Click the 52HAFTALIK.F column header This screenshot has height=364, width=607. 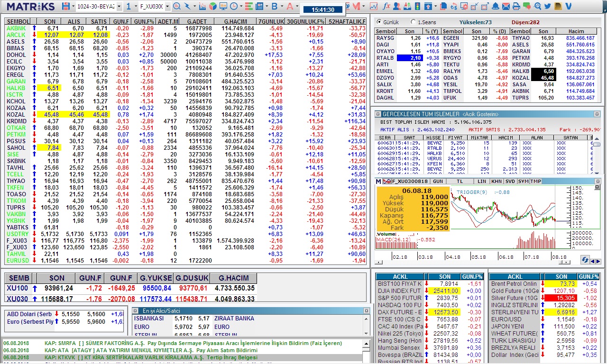point(347,22)
